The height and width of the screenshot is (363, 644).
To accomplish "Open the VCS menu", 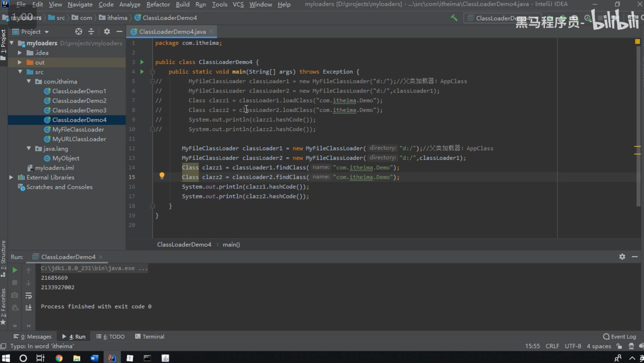I will point(238,5).
